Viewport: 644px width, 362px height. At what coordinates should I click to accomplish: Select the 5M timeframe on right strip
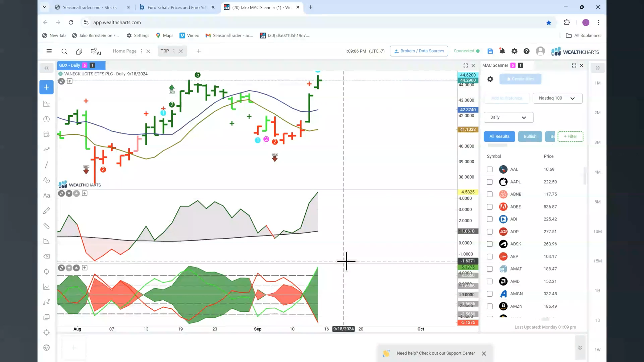[x=597, y=202]
